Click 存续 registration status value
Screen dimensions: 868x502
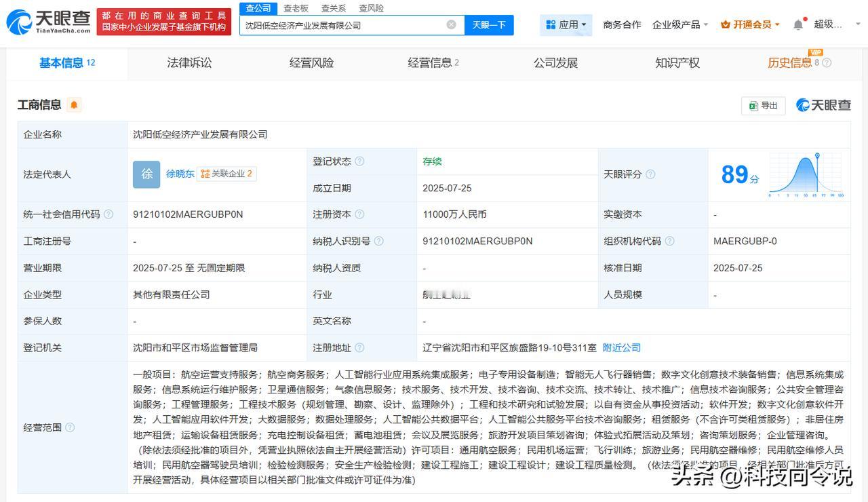(432, 161)
